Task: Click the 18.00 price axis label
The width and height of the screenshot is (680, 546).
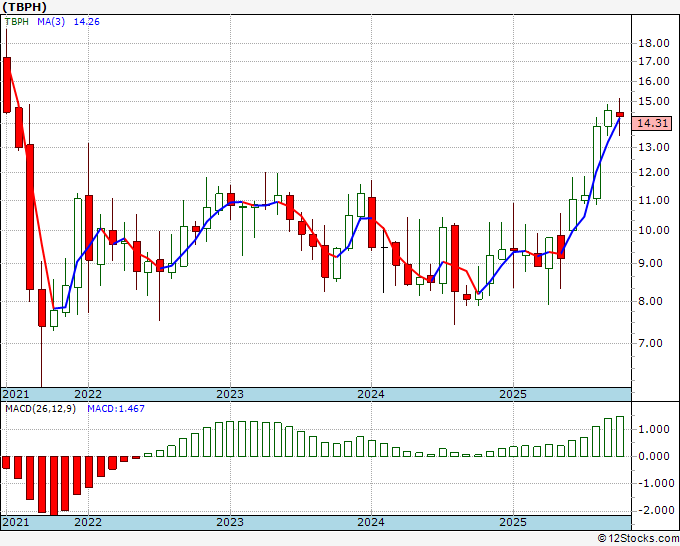Action: [653, 43]
